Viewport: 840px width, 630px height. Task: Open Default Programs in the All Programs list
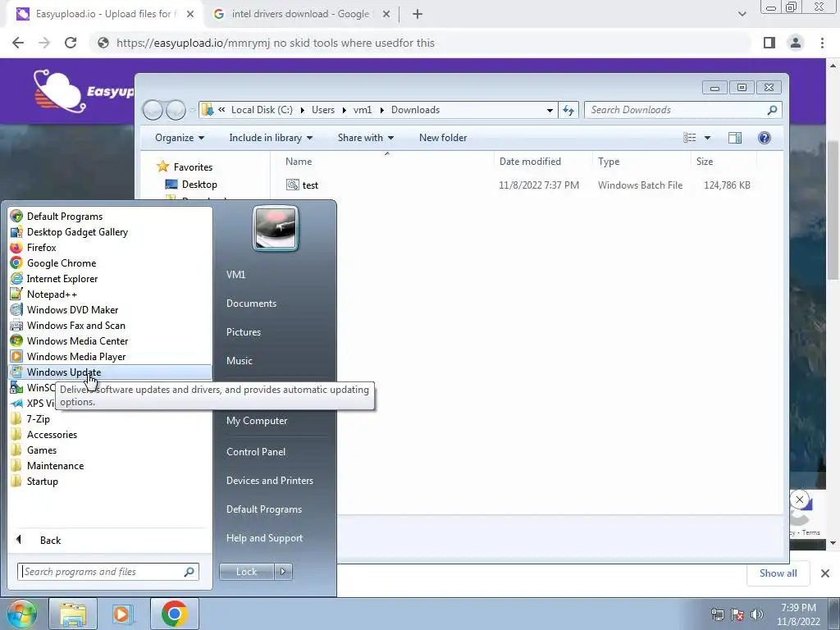tap(64, 217)
